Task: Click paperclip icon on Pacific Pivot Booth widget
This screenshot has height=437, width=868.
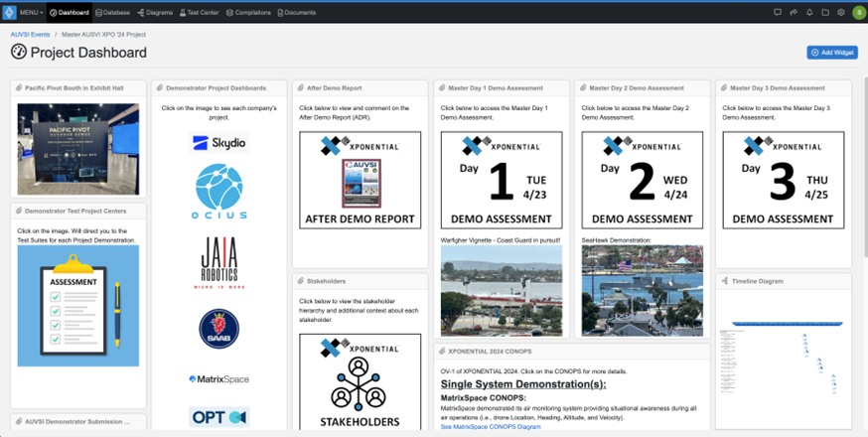Action: (19, 88)
